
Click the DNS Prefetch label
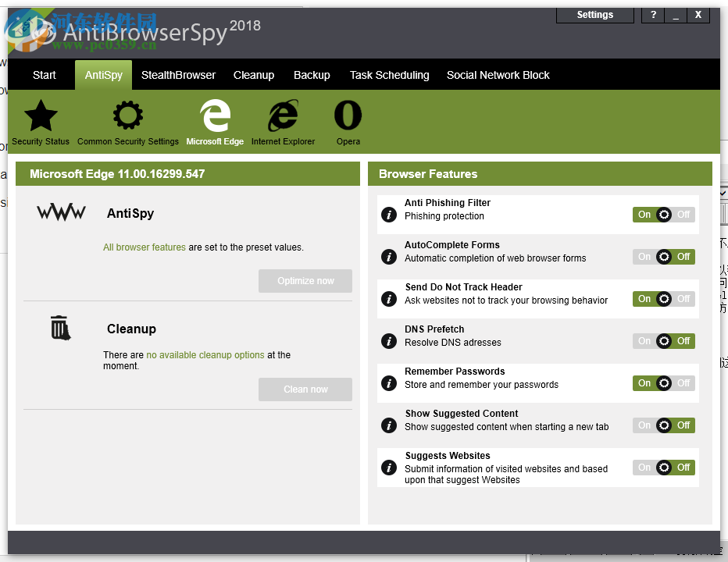pyautogui.click(x=434, y=329)
